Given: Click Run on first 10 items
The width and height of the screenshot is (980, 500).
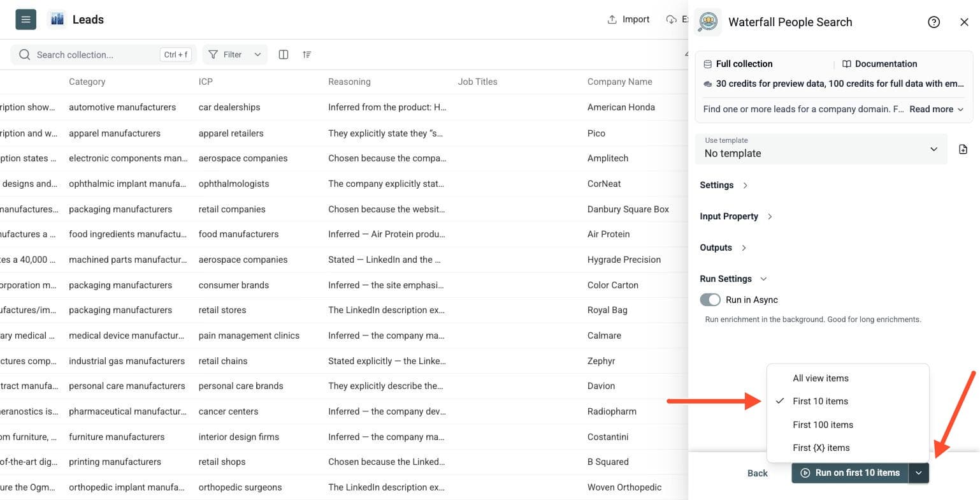Looking at the screenshot, I should coord(850,473).
